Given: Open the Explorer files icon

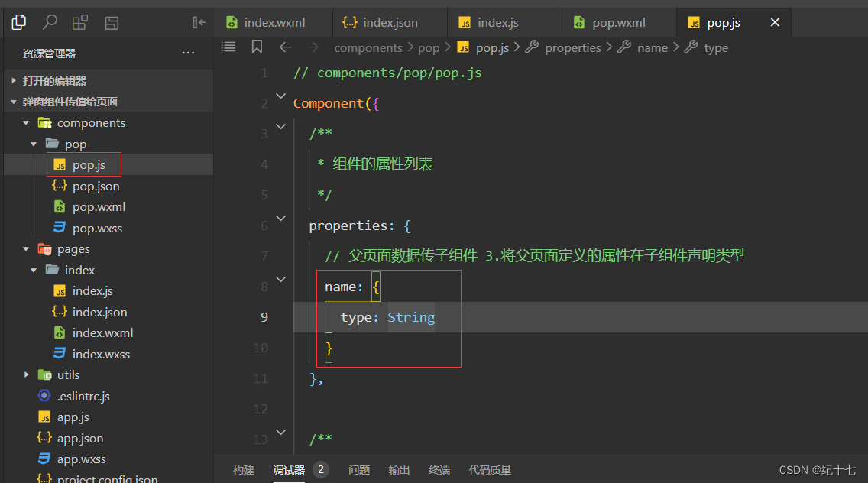Looking at the screenshot, I should 19,22.
